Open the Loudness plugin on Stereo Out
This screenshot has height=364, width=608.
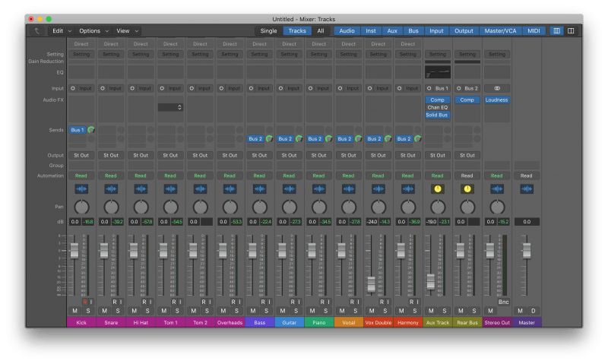(x=497, y=100)
